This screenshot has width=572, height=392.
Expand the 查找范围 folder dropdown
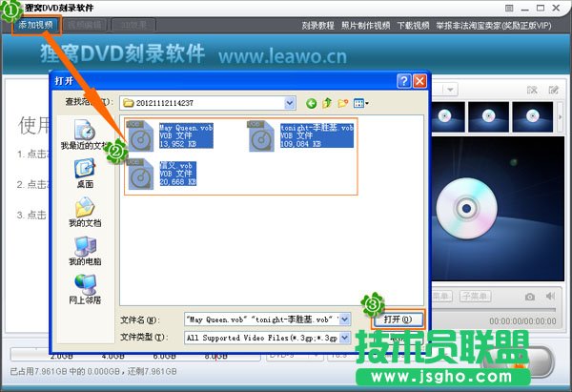[290, 102]
